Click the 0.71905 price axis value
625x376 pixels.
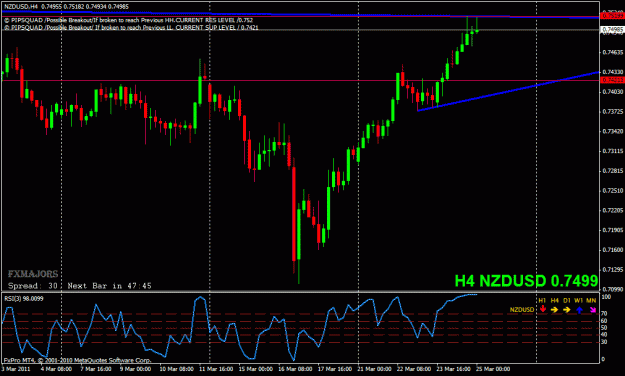[613, 230]
